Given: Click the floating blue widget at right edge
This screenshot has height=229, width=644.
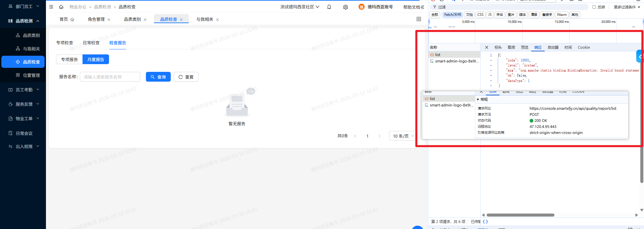Looking at the screenshot, I should click(x=640, y=56).
